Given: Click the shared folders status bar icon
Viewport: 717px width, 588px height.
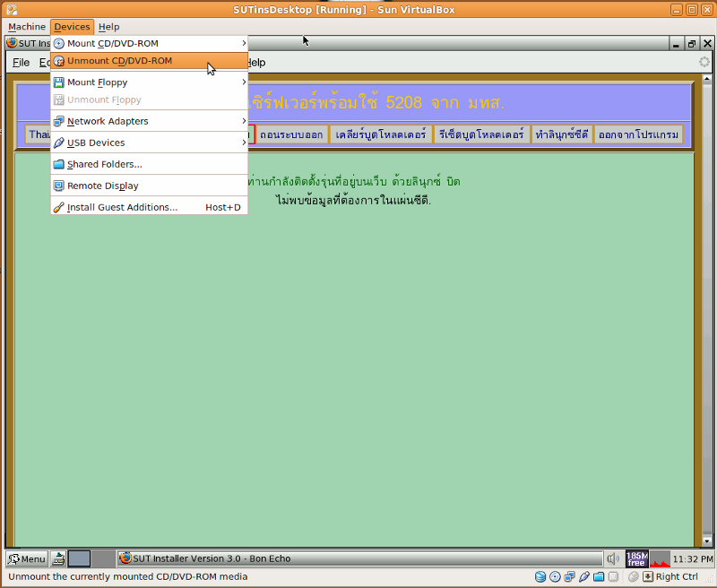Looking at the screenshot, I should point(599,577).
